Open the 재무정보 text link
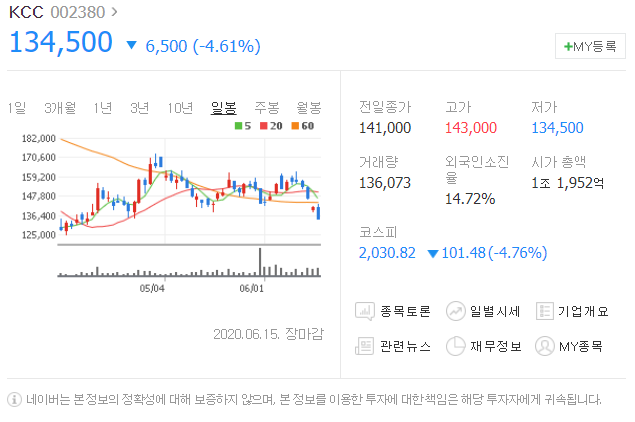This screenshot has height=422, width=635. (x=496, y=346)
